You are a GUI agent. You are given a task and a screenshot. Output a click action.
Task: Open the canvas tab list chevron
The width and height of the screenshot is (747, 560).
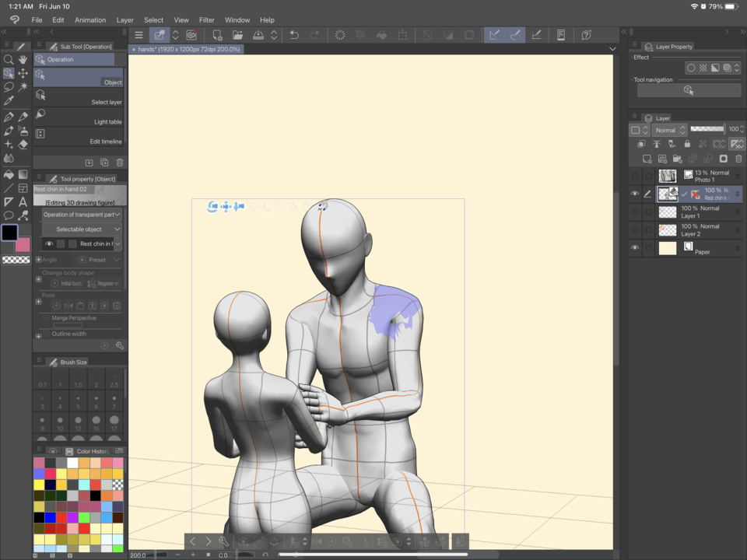pos(612,49)
